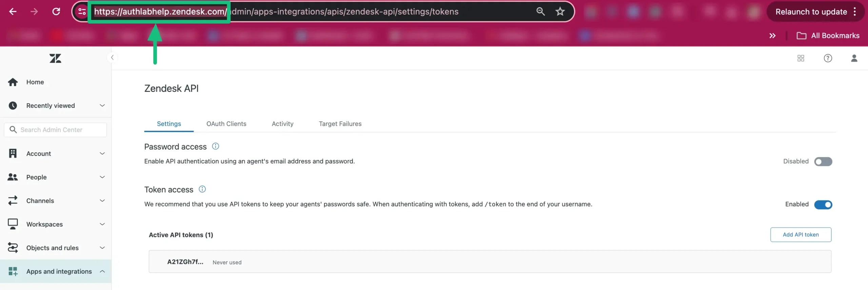868x290 pixels.
Task: Expand the Channels section chevron
Action: tap(102, 200)
